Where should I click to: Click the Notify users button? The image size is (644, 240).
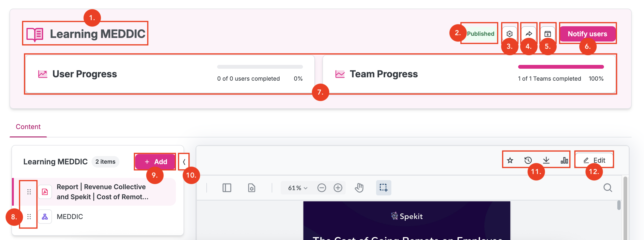pos(587,34)
